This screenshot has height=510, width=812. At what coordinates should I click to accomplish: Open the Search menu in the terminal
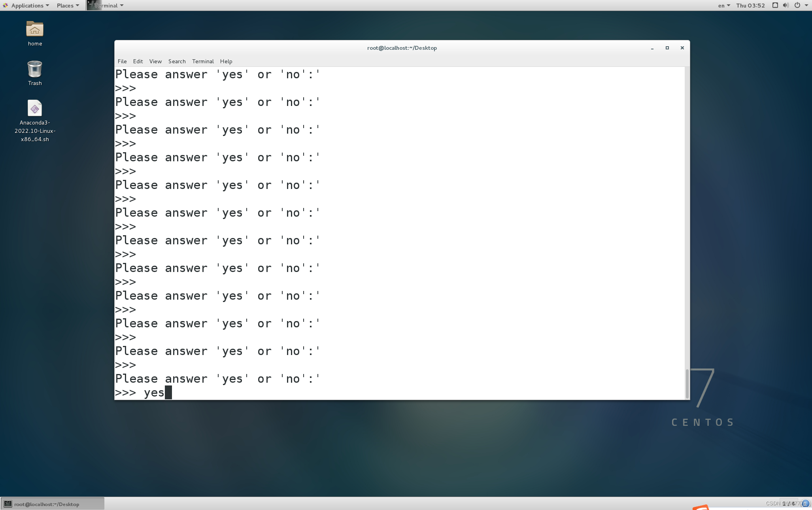tap(177, 61)
